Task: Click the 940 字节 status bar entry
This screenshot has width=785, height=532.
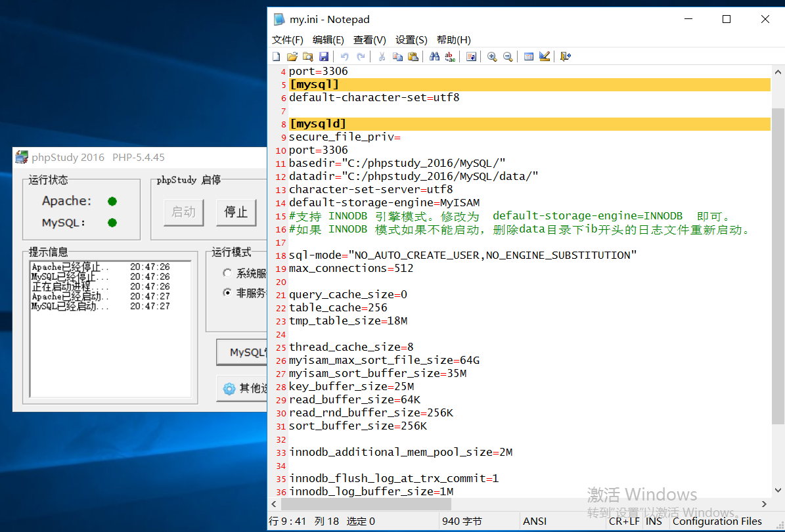Action: (x=462, y=521)
